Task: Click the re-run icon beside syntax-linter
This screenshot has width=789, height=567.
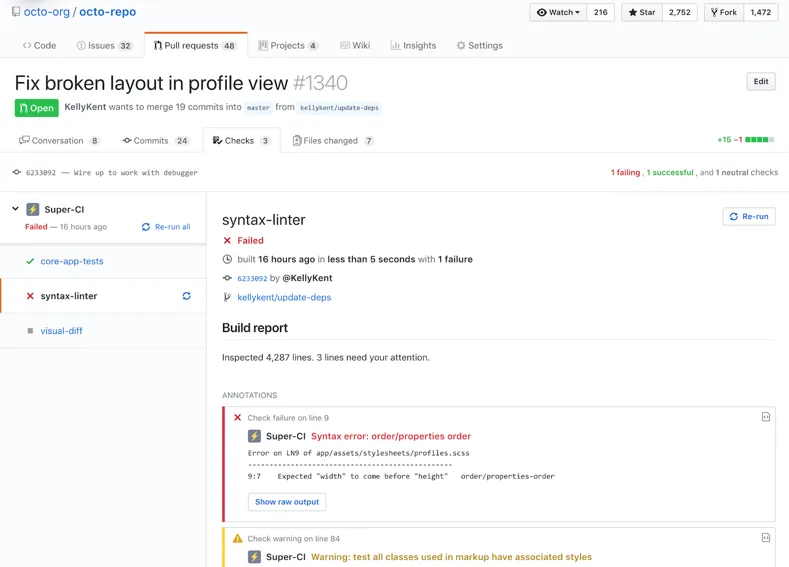Action: pyautogui.click(x=186, y=296)
